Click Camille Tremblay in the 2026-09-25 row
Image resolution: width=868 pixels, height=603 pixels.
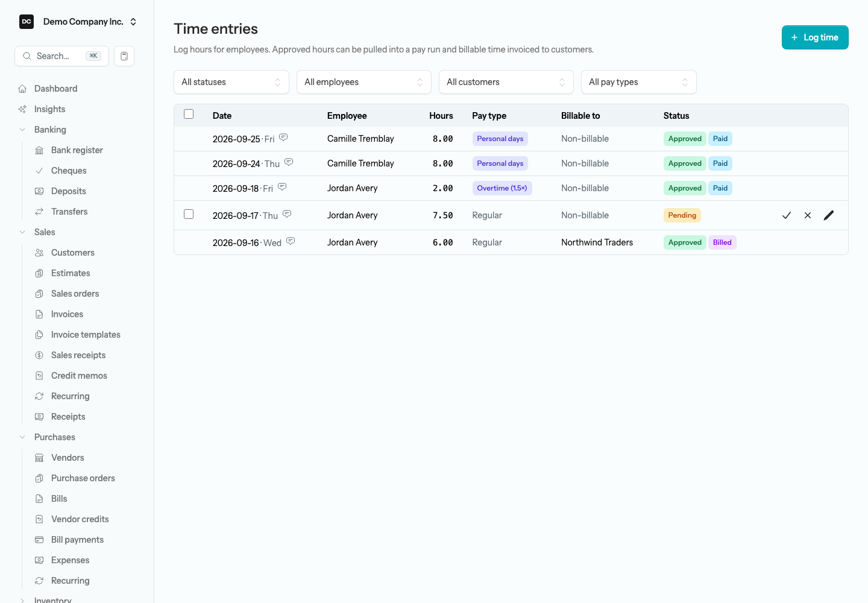pos(360,139)
